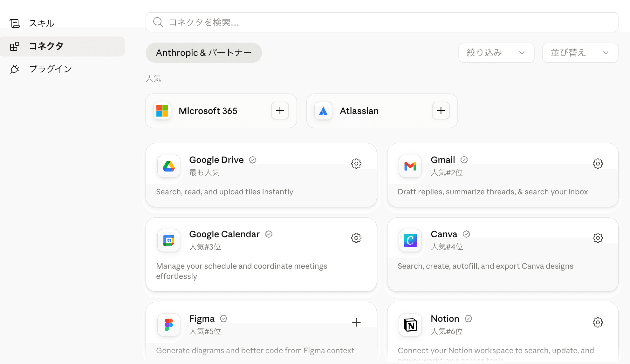Open the 絞り込み dropdown
Image resolution: width=630 pixels, height=364 pixels.
pyautogui.click(x=496, y=53)
